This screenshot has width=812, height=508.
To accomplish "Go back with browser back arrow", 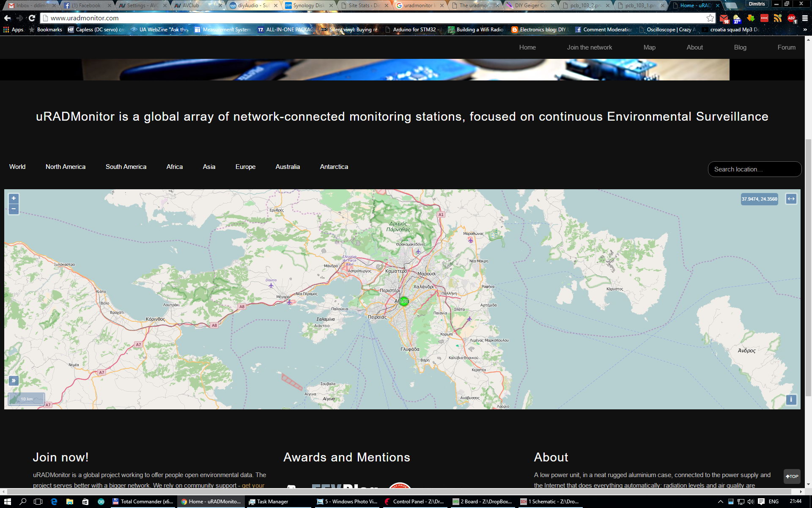I will click(7, 18).
